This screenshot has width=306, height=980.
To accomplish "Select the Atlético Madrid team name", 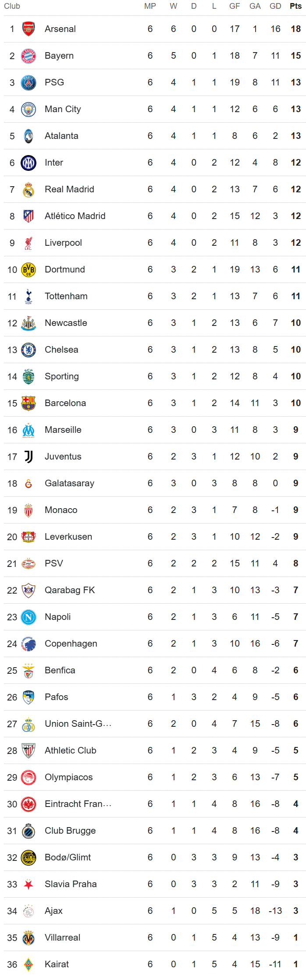I will click(x=75, y=216).
